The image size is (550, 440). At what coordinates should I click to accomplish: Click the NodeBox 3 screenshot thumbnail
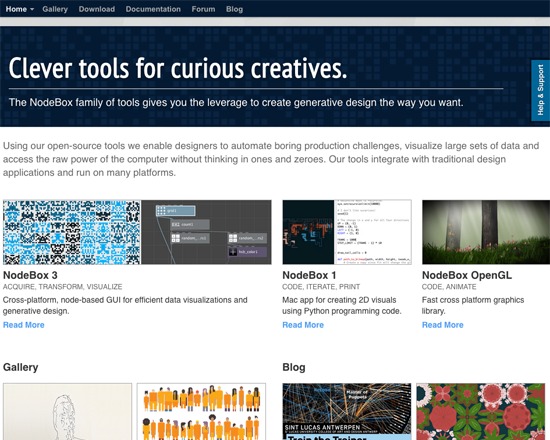pyautogui.click(x=137, y=232)
